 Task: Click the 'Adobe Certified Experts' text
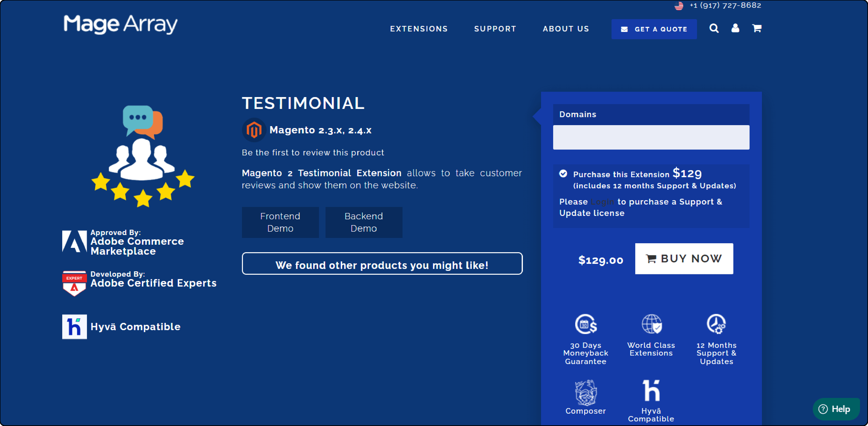click(153, 283)
